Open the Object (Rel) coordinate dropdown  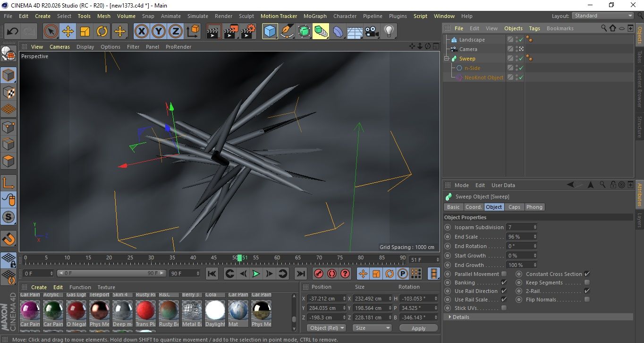click(326, 328)
